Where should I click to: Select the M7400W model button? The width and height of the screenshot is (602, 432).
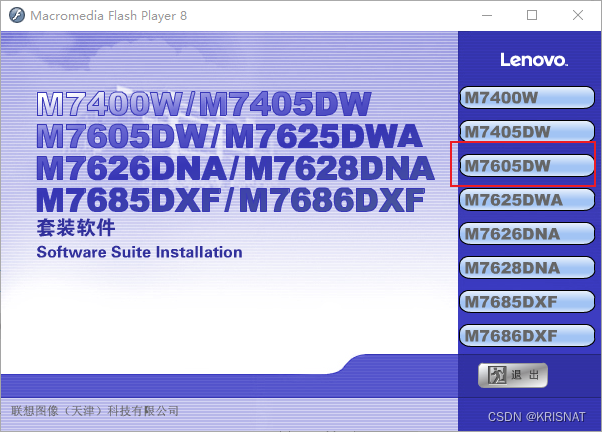tap(527, 98)
